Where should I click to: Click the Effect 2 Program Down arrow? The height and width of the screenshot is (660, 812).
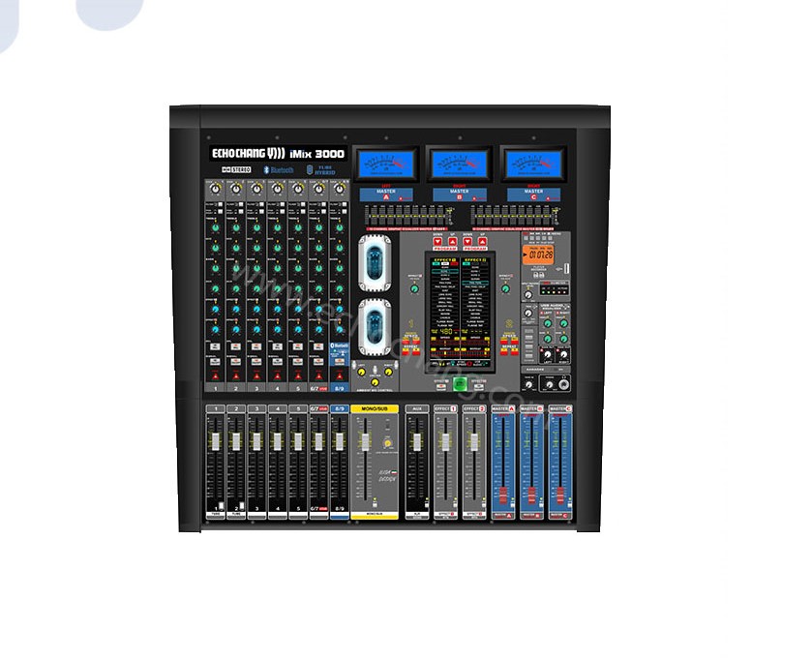tap(467, 242)
